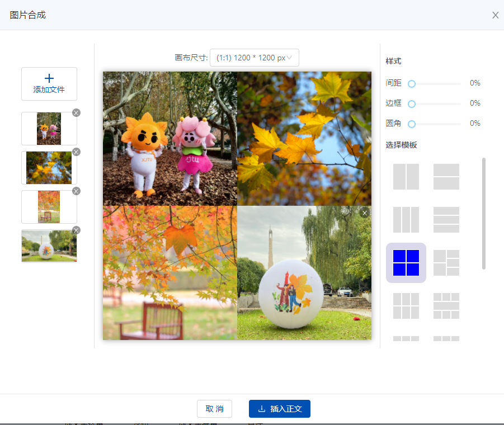The height and width of the screenshot is (425, 504).
Task: Choose the three vertical columns template
Action: coord(406,220)
